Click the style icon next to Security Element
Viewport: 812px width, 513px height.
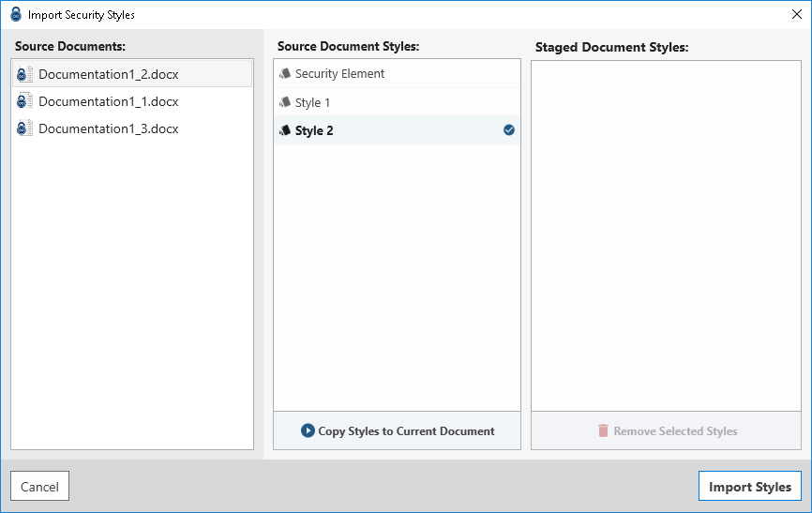click(285, 73)
